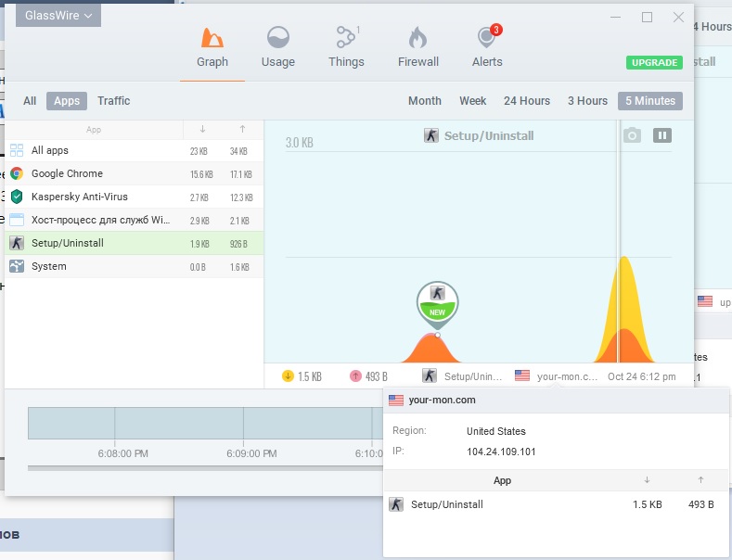
Task: Click Oct 24 6:12 pm timestamp
Action: click(x=641, y=376)
